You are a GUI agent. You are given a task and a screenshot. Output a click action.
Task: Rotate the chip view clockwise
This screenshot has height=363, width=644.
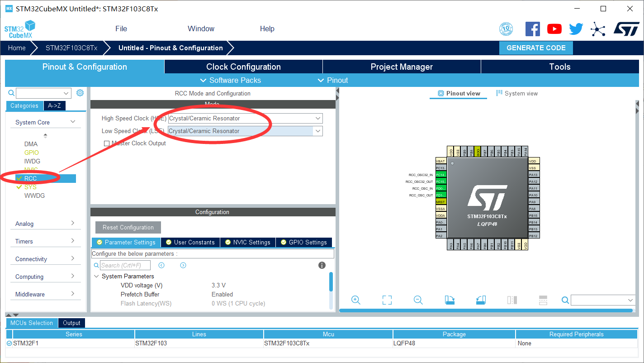pyautogui.click(x=450, y=300)
